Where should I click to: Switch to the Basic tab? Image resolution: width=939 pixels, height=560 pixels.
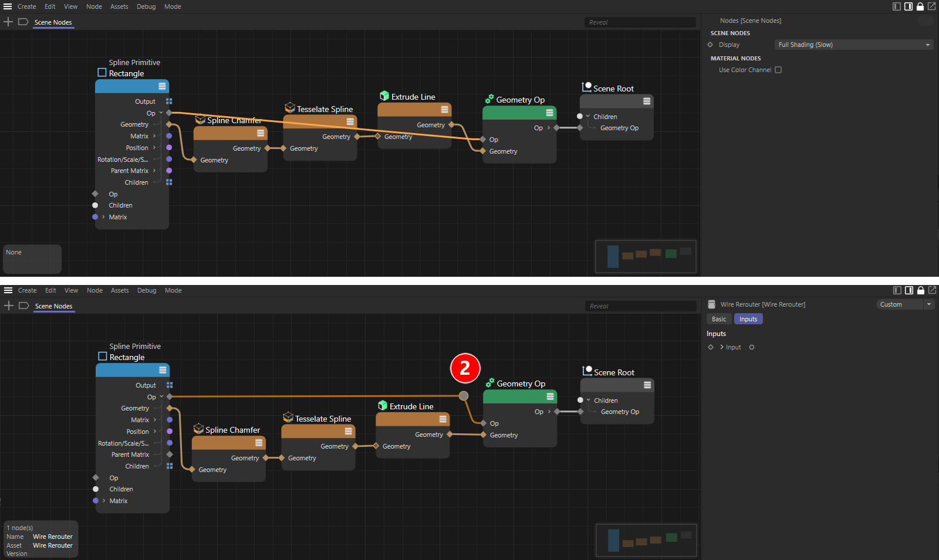719,319
